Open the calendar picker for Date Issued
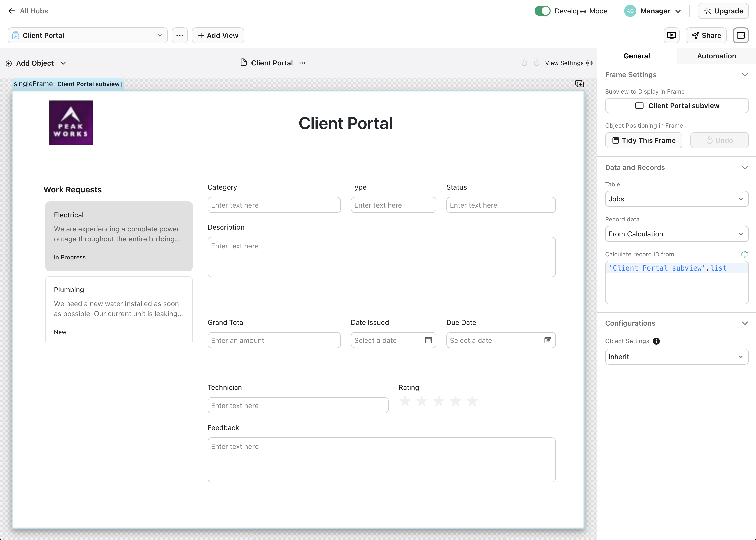 point(428,340)
